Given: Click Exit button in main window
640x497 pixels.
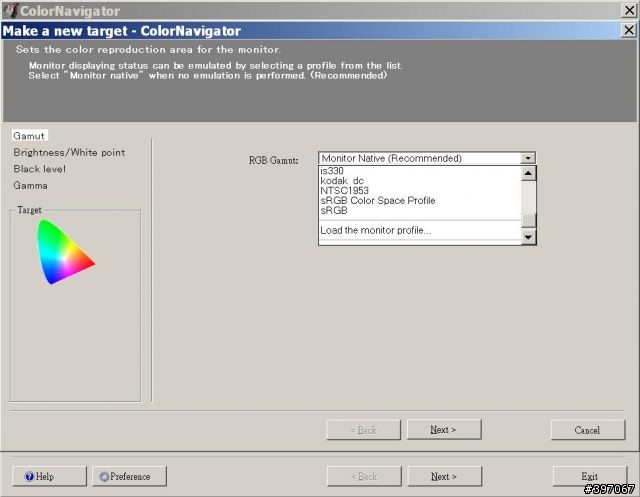Looking at the screenshot, I should 590,476.
